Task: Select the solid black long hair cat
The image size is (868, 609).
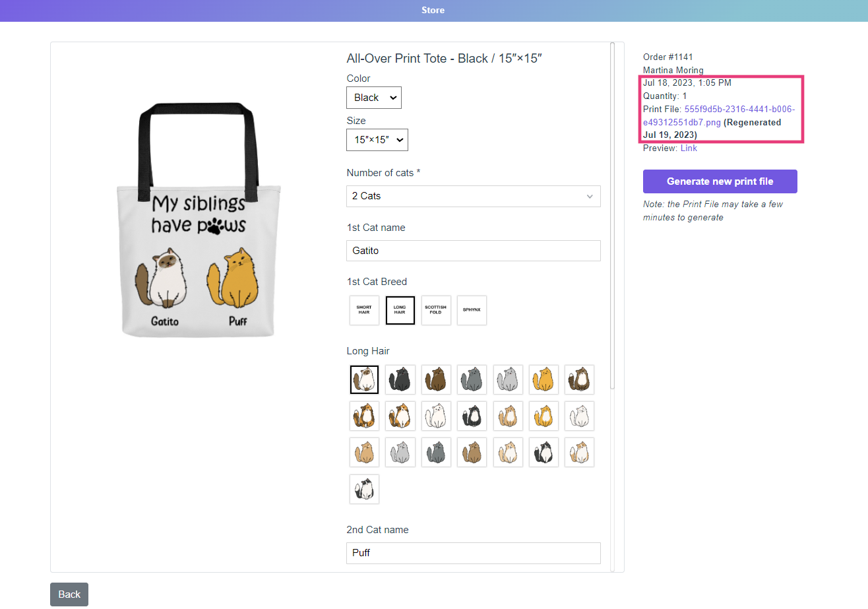Action: tap(400, 379)
